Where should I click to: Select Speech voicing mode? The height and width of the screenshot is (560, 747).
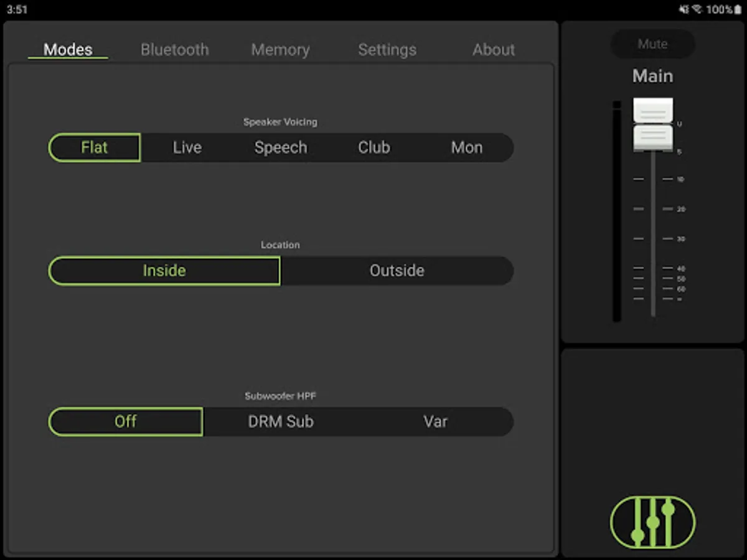click(x=281, y=147)
